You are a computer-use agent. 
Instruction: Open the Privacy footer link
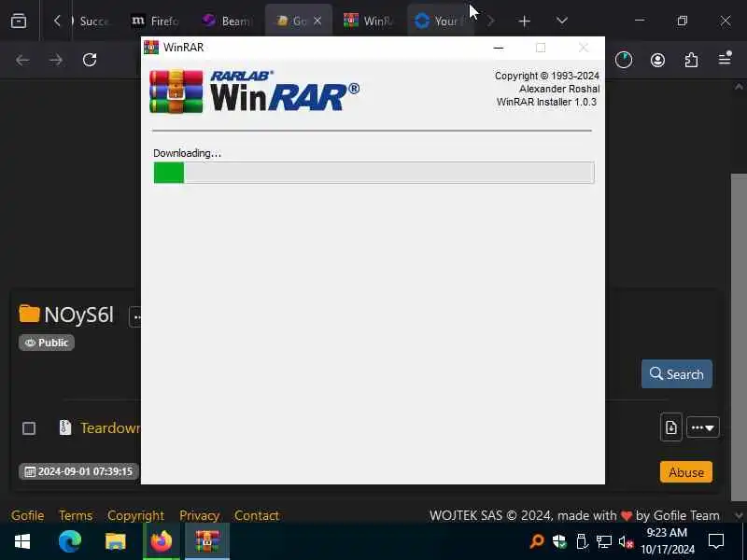(x=199, y=515)
